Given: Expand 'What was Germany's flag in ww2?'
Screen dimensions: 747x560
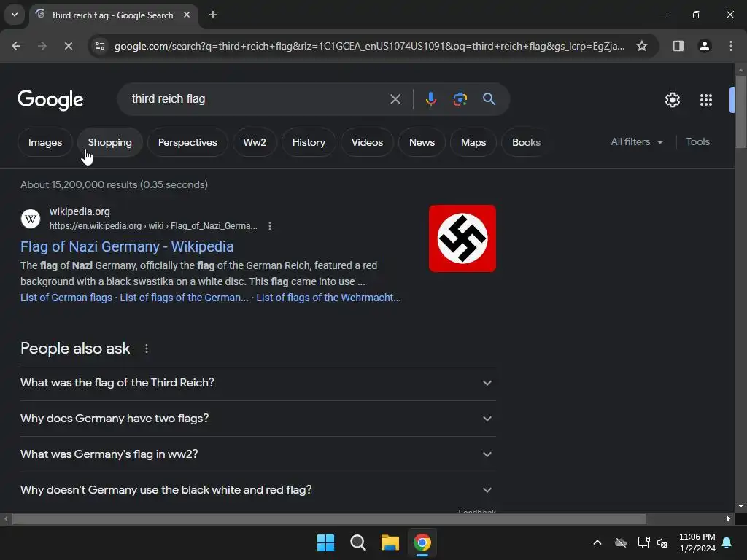Looking at the screenshot, I should [x=258, y=454].
